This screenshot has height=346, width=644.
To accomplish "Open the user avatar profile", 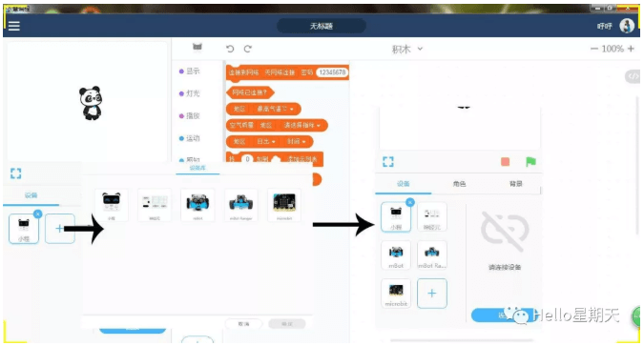I will 627,26.
